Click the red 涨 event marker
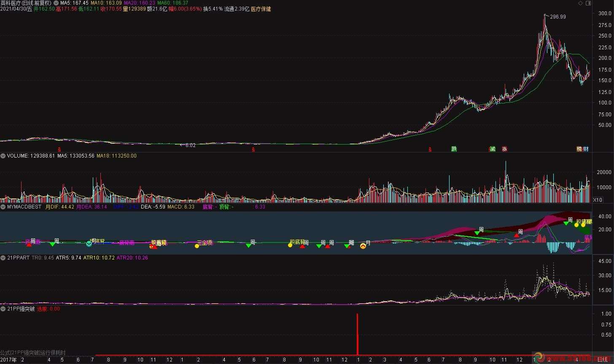614x364 pixels. tap(504, 149)
